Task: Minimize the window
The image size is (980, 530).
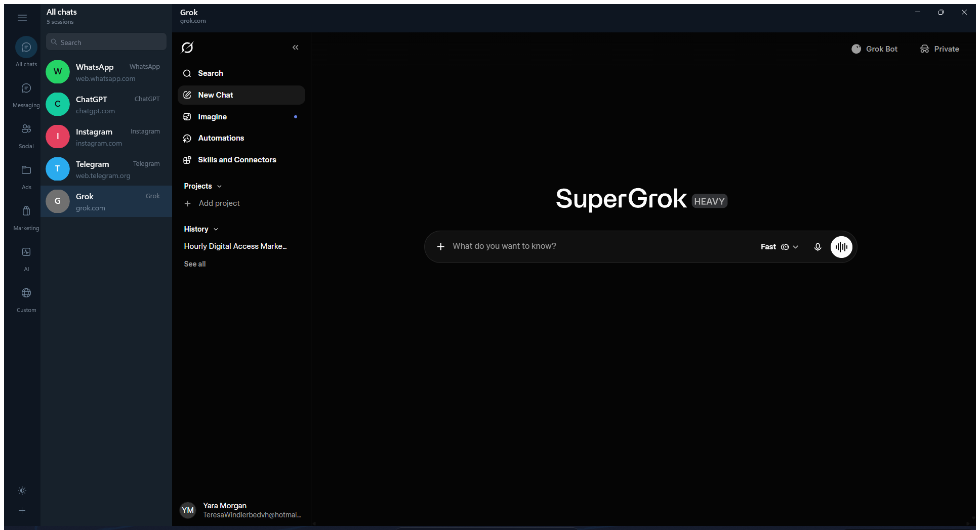Action: (918, 12)
